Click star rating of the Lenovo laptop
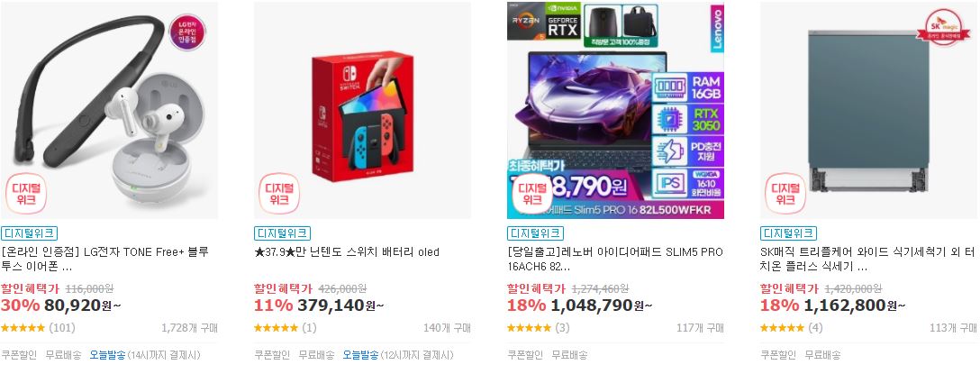This screenshot has height=383, width=980. [x=530, y=328]
